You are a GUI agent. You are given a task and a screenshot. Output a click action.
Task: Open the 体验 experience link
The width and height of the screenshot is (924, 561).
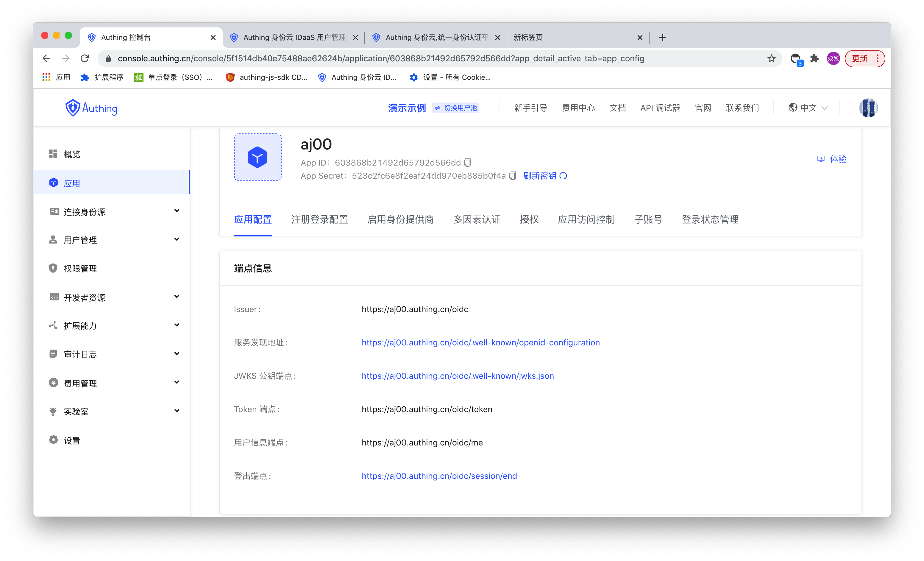tap(832, 159)
